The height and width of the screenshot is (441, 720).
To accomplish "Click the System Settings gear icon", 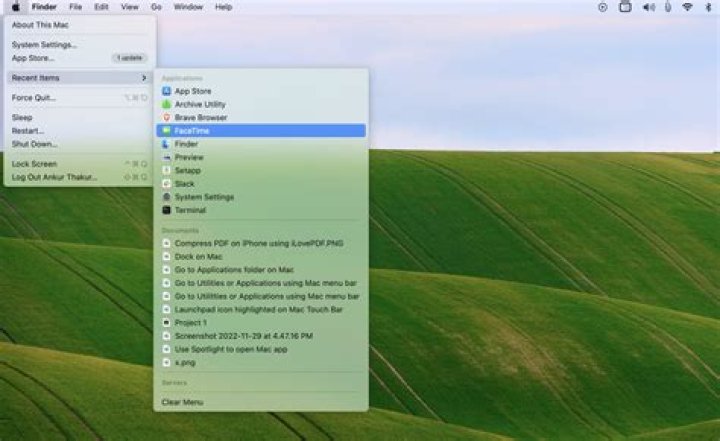I will 167,197.
